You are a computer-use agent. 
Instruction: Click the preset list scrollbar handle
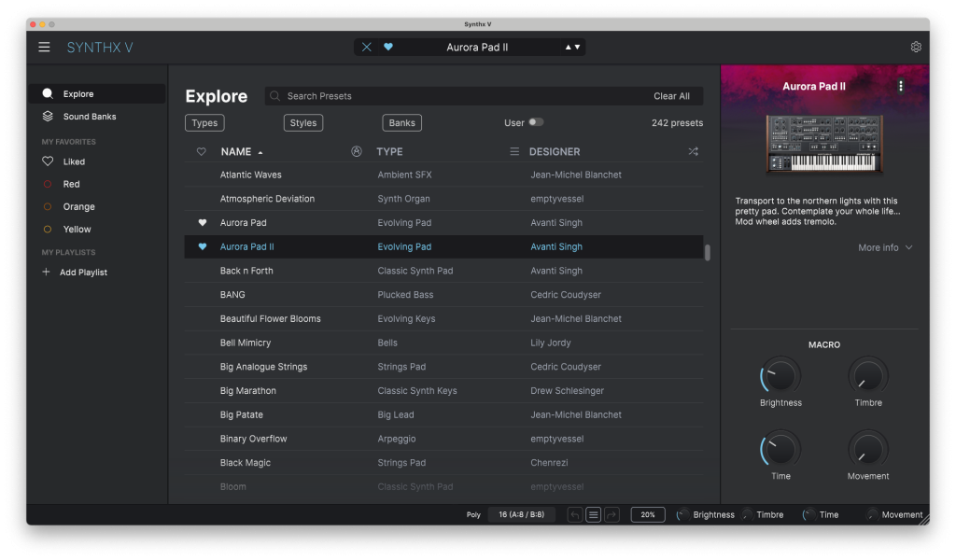pos(708,252)
